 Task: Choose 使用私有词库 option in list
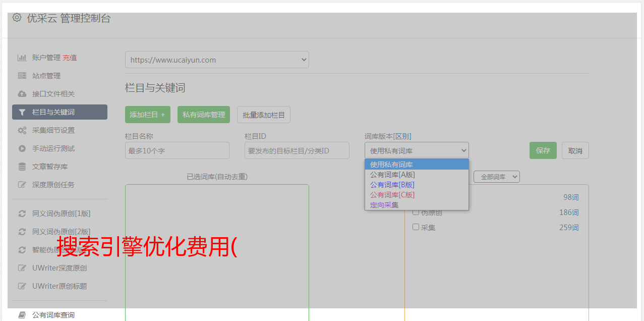417,165
